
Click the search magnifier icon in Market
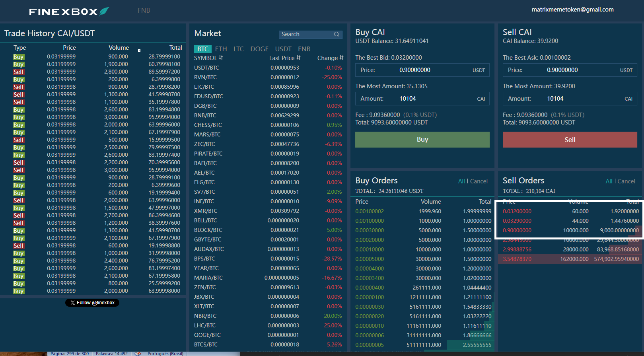pos(337,34)
